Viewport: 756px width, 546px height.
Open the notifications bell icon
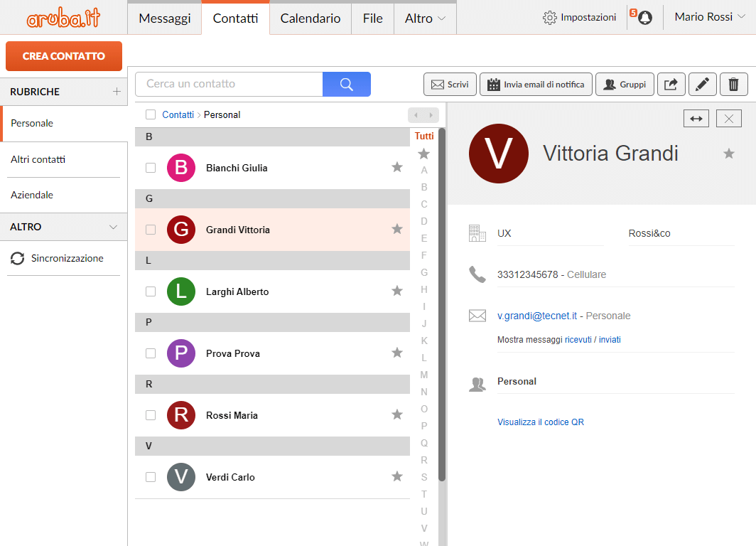click(x=644, y=18)
